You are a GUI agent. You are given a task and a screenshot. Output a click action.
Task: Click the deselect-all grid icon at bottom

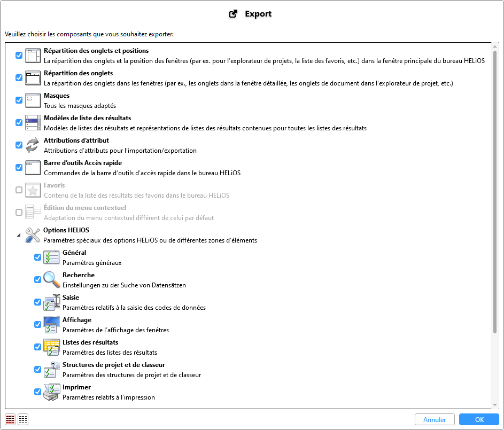coord(23,419)
